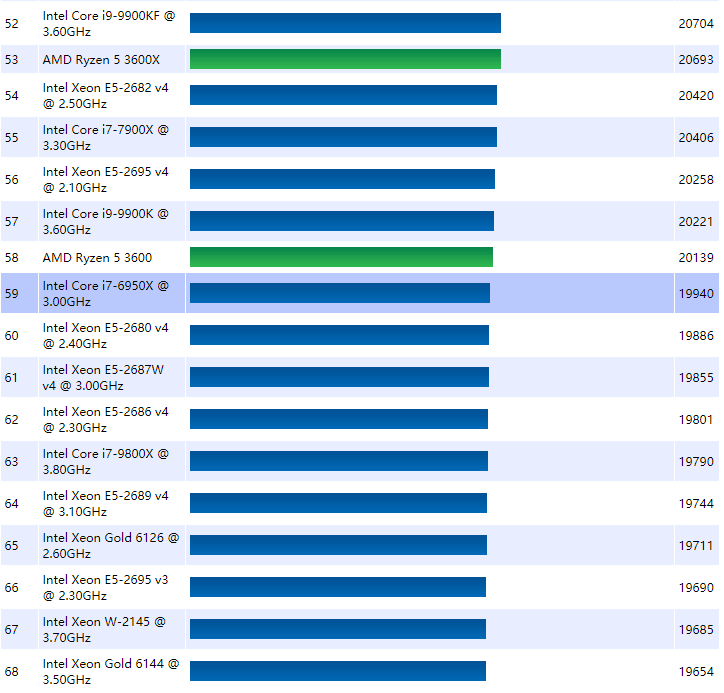Click the score value 19940
Viewport: 724px width, 693px height.
click(696, 294)
